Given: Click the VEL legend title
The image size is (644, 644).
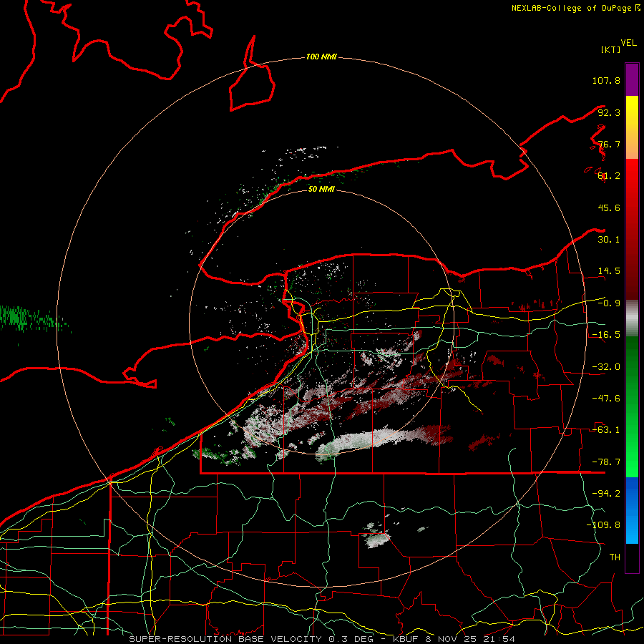Looking at the screenshot, I should click(628, 43).
